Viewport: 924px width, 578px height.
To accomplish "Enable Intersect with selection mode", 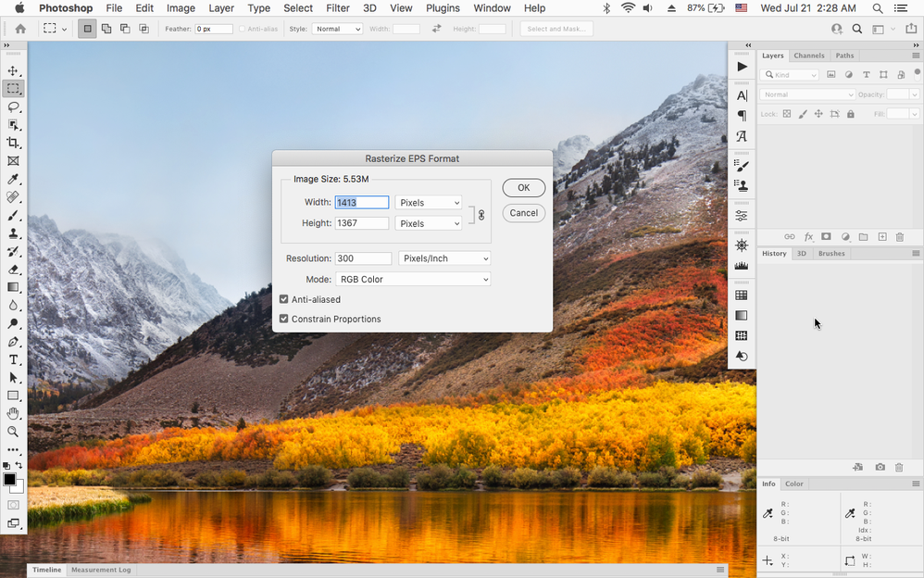I will [144, 29].
